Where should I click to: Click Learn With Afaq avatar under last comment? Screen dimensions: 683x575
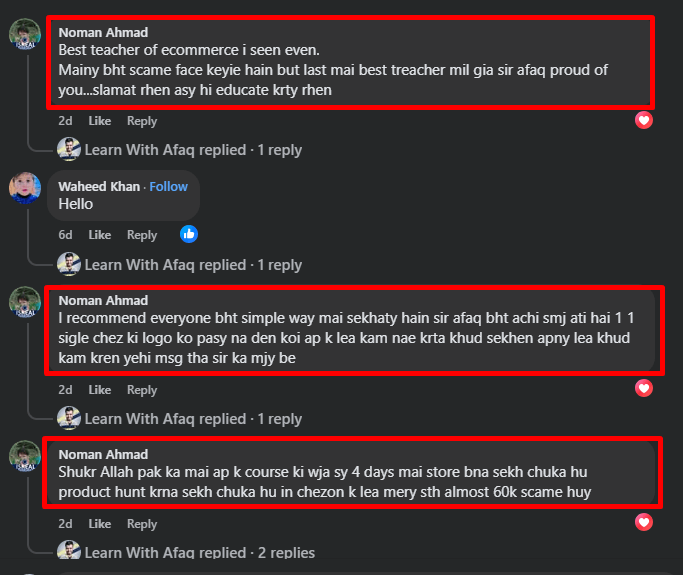pos(69,553)
